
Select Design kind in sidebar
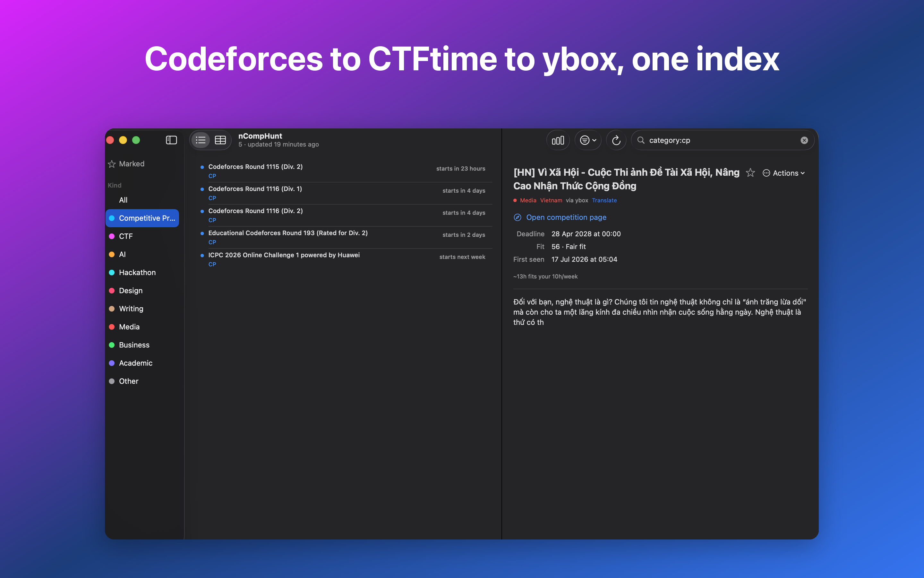(x=142, y=291)
